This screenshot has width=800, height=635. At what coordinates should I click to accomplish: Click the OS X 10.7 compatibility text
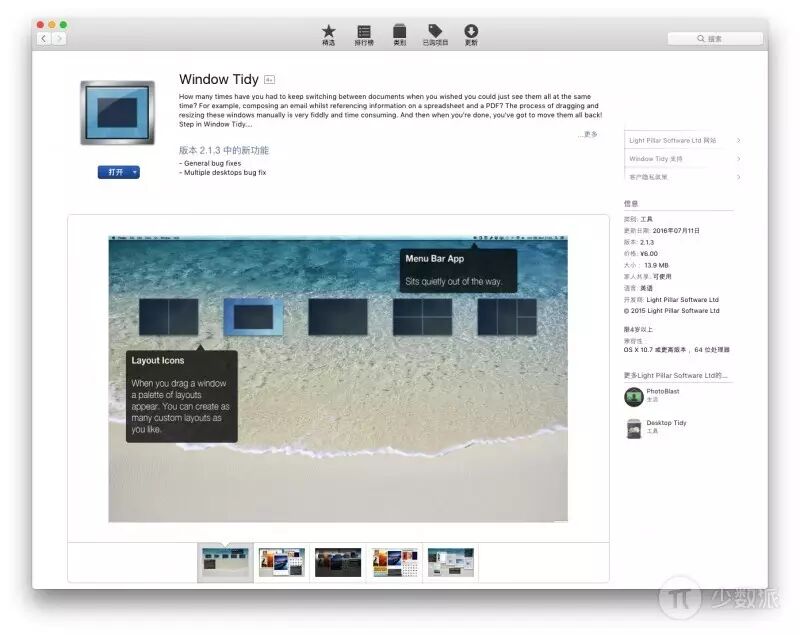677,350
